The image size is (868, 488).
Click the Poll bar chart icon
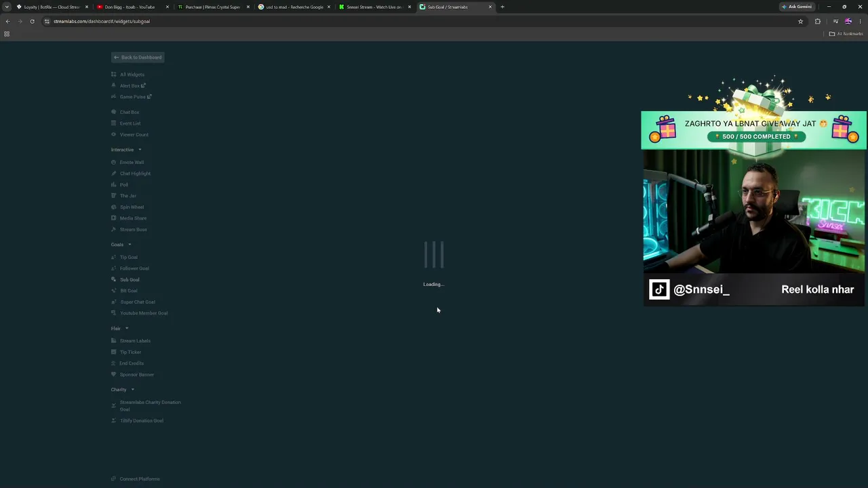(114, 184)
